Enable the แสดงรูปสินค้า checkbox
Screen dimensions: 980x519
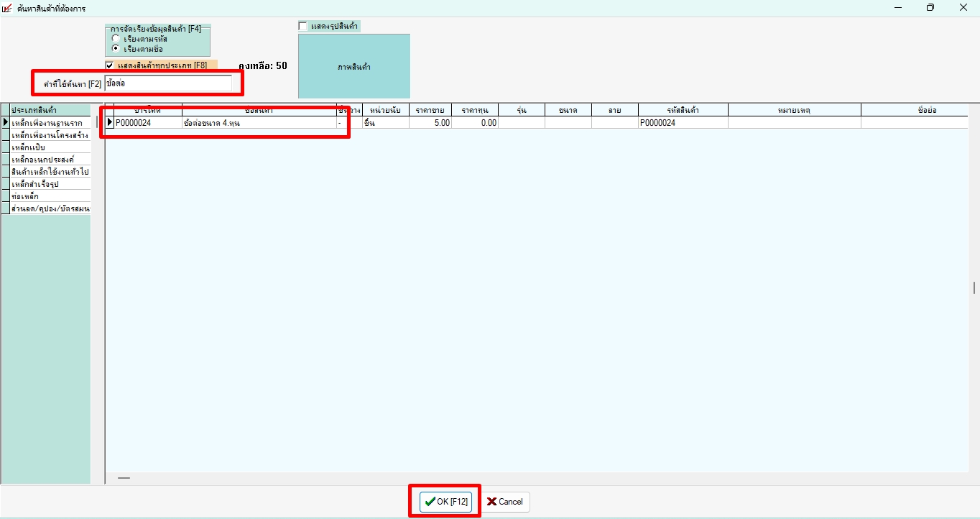click(303, 26)
